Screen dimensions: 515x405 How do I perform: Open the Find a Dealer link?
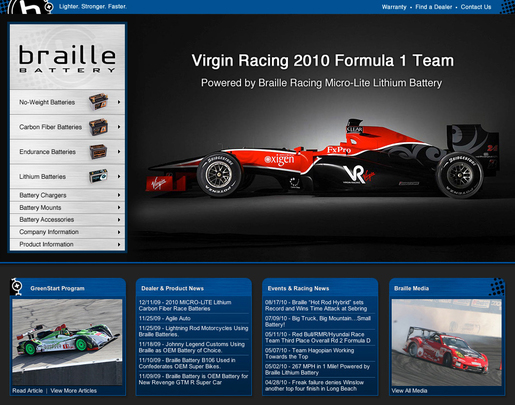433,7
